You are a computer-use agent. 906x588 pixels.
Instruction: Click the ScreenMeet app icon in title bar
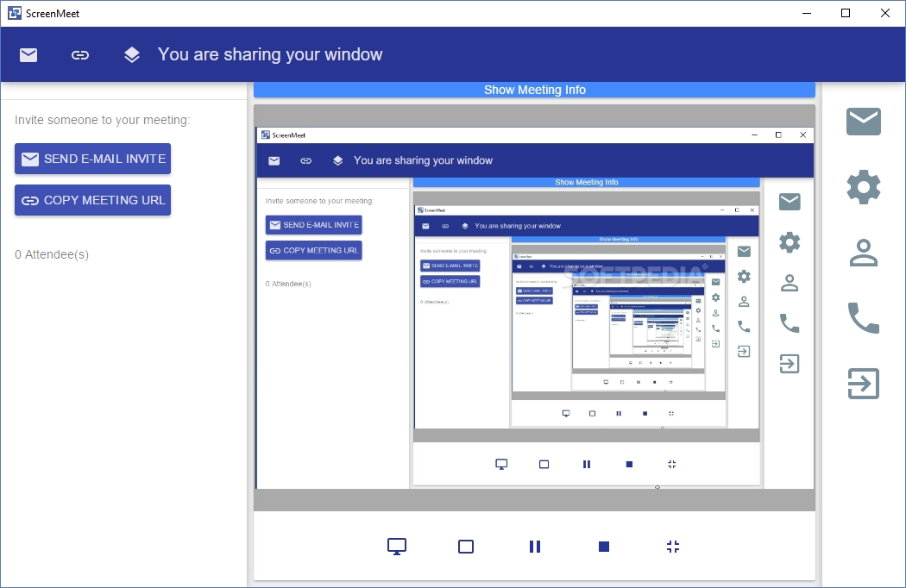tap(14, 13)
